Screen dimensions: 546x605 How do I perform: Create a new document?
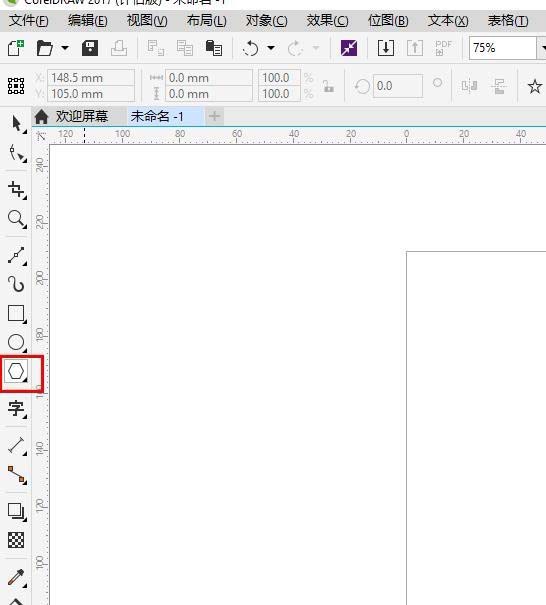pyautogui.click(x=16, y=48)
